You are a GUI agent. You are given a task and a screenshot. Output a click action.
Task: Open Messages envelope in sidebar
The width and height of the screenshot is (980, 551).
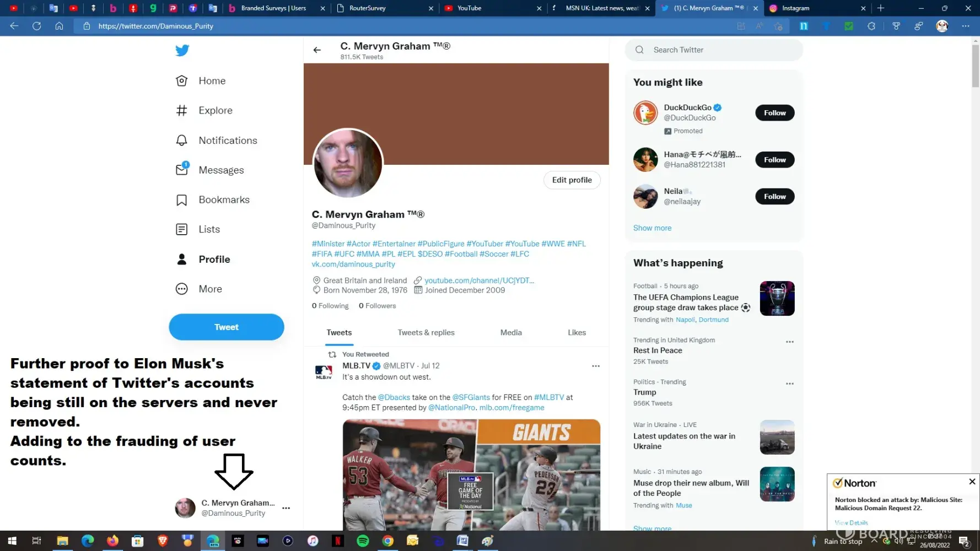click(x=182, y=170)
